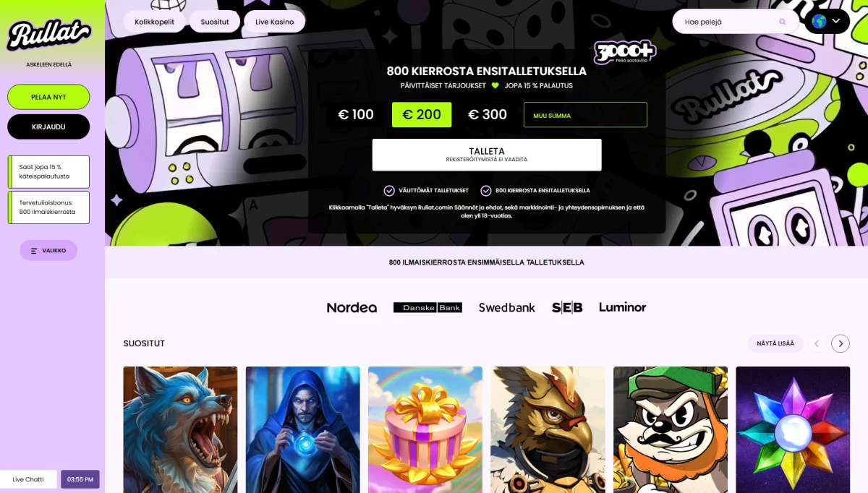Viewport: 868px width, 493px height.
Task: Click the Kirjaudu login button
Action: tap(48, 127)
